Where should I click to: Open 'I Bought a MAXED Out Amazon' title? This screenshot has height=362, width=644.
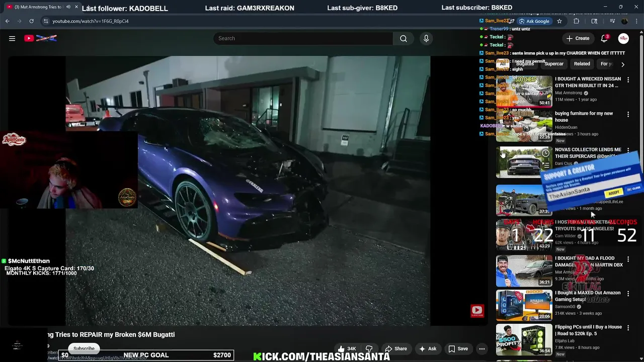(x=588, y=296)
